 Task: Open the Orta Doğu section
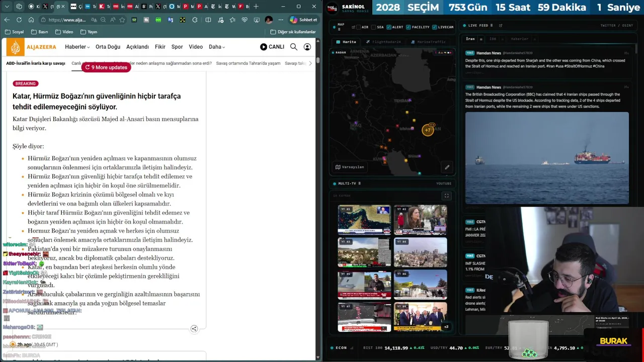(x=108, y=47)
